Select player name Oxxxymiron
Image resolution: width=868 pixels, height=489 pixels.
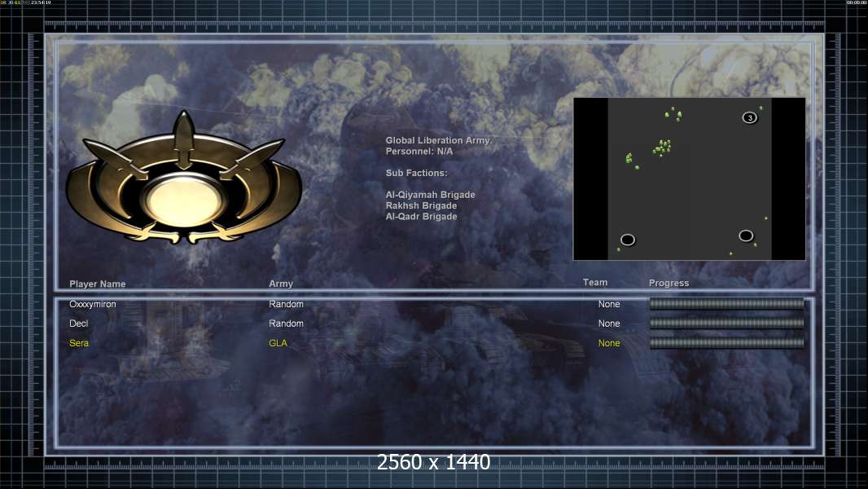pos(93,304)
